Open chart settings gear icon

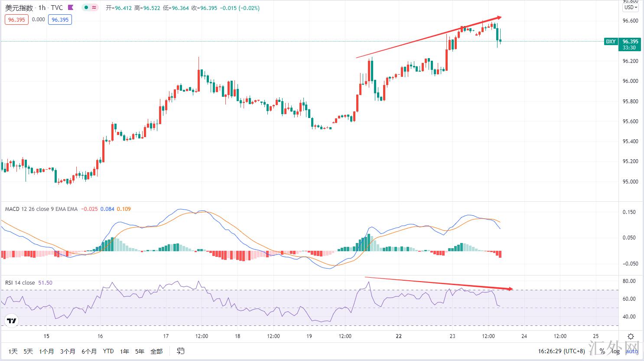click(631, 336)
